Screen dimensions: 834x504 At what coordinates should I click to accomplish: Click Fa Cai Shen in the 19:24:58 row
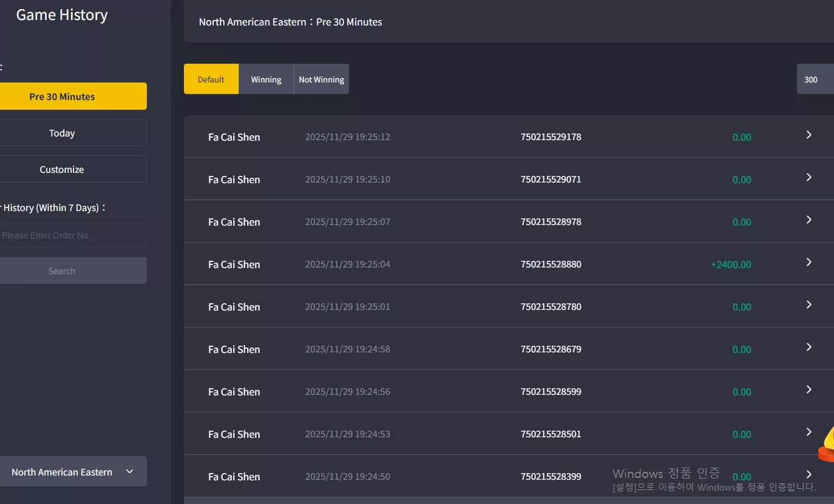[x=234, y=349]
